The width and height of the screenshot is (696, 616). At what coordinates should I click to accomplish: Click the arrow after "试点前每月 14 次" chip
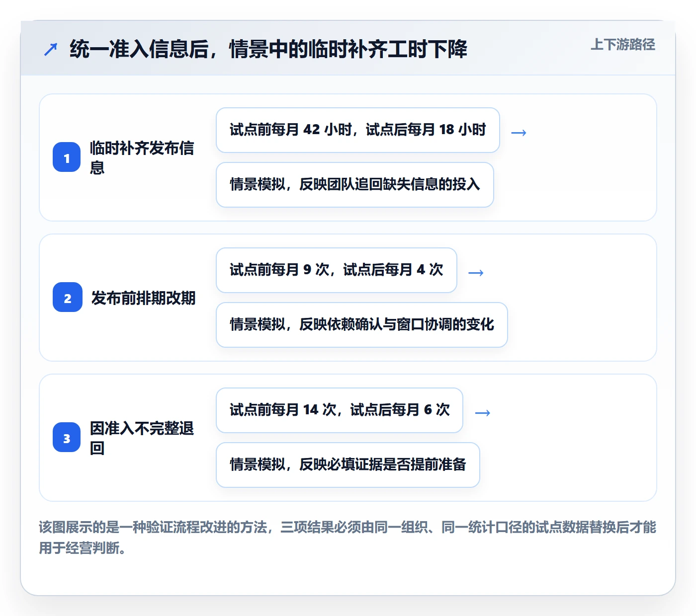coord(482,413)
